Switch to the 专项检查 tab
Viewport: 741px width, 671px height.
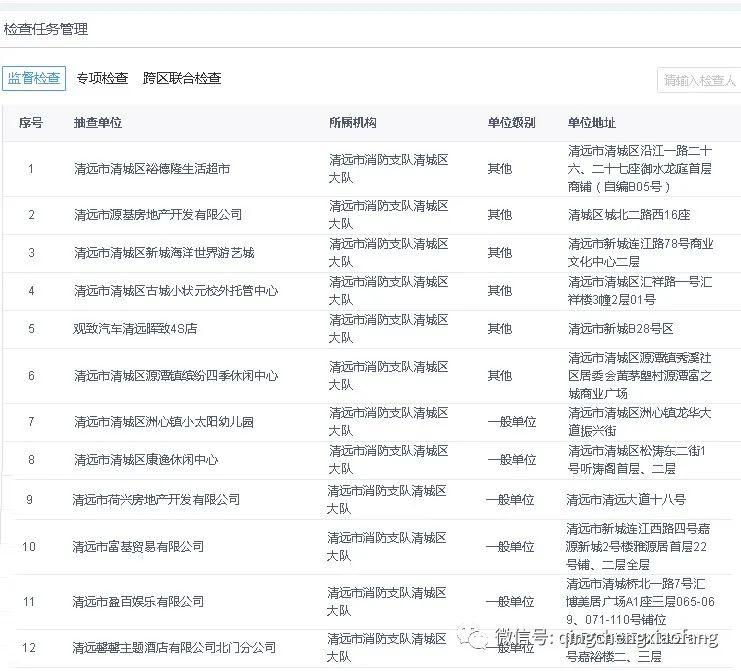click(x=102, y=78)
